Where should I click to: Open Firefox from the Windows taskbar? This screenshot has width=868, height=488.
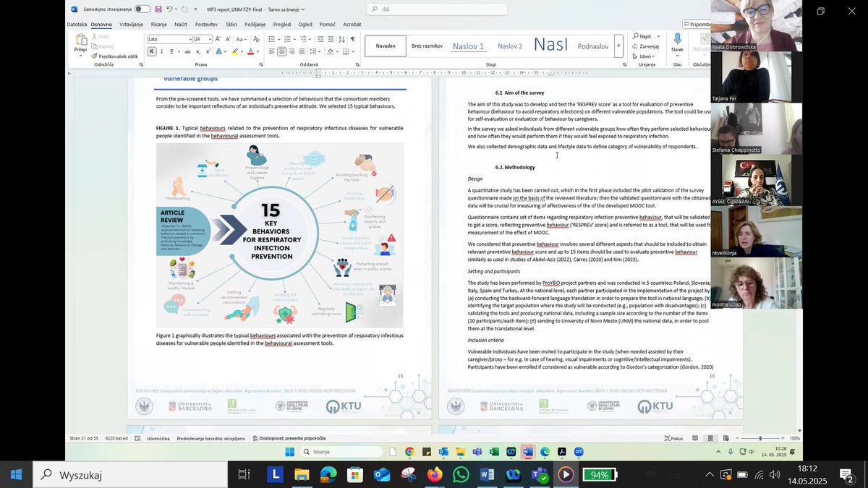435,475
